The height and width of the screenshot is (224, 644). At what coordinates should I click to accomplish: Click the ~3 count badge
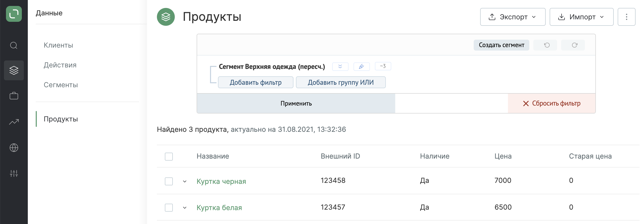(383, 66)
